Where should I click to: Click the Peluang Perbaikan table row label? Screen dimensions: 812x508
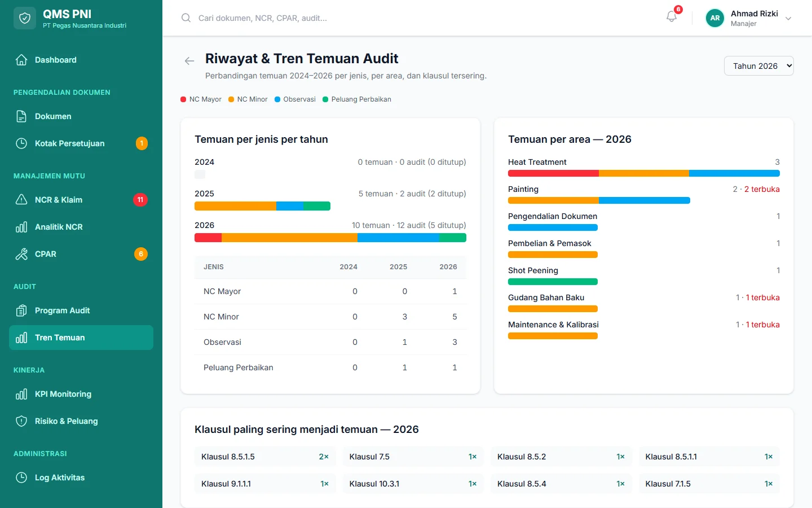239,367
